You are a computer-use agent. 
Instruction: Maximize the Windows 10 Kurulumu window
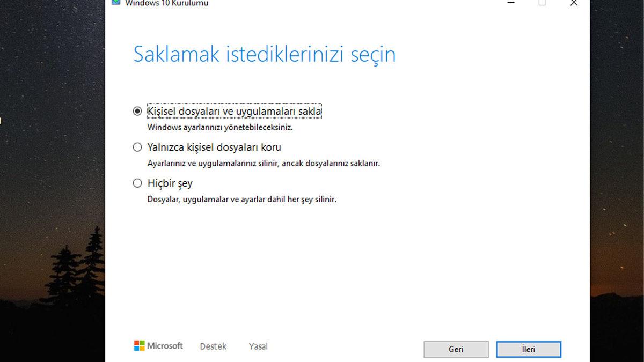[x=541, y=3]
